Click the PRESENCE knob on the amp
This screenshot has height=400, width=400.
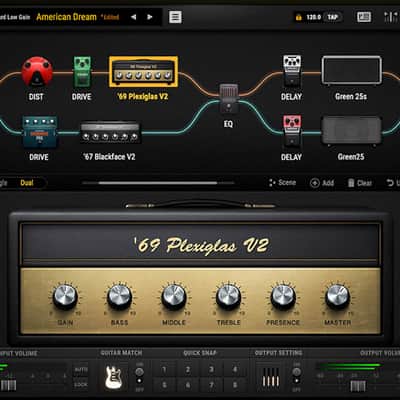click(283, 296)
